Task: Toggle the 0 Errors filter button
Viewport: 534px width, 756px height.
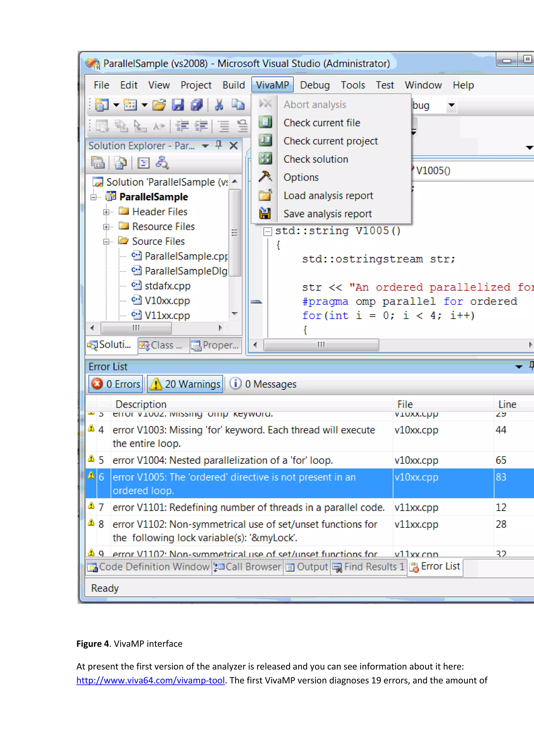Action: (116, 384)
